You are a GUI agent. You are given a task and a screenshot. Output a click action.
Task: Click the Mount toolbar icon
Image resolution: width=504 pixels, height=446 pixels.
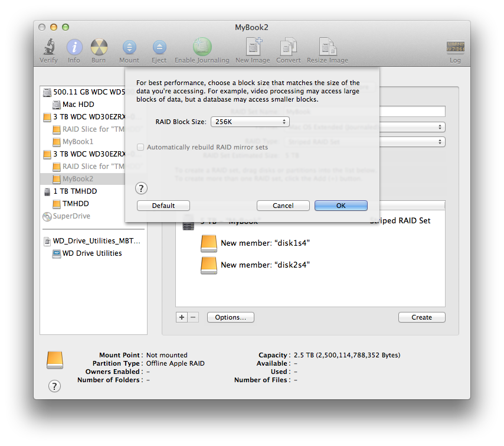(129, 47)
